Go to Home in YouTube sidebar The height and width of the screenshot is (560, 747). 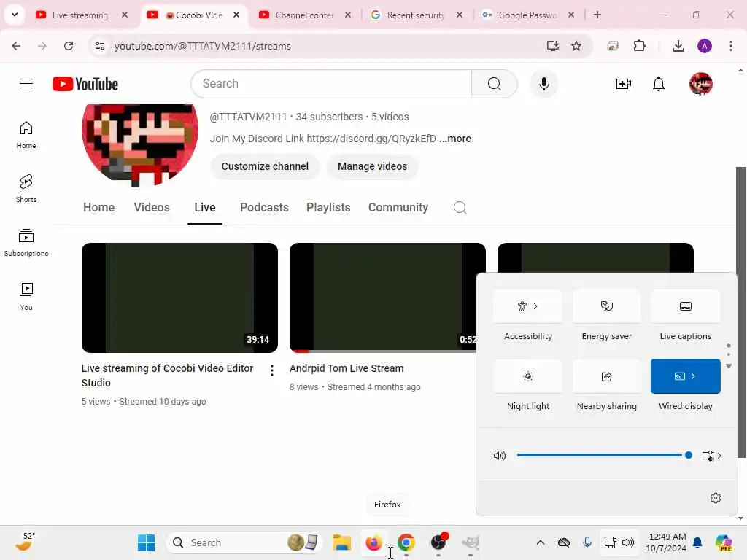click(x=26, y=135)
